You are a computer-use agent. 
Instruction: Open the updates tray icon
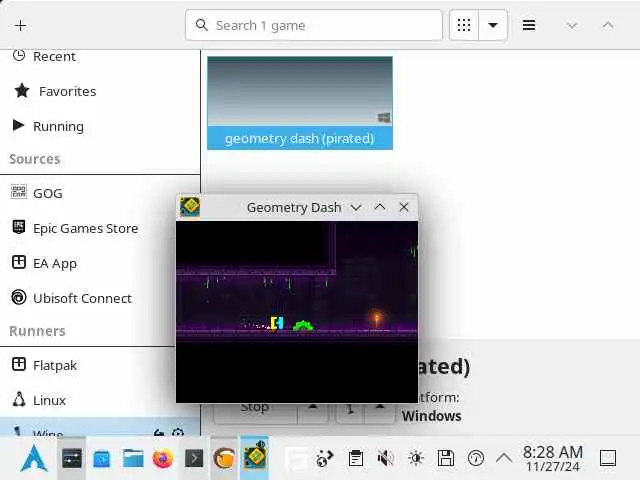coord(476,458)
